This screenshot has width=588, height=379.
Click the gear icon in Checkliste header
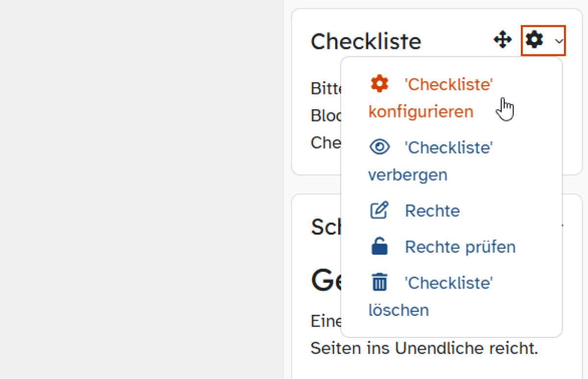[x=534, y=39]
